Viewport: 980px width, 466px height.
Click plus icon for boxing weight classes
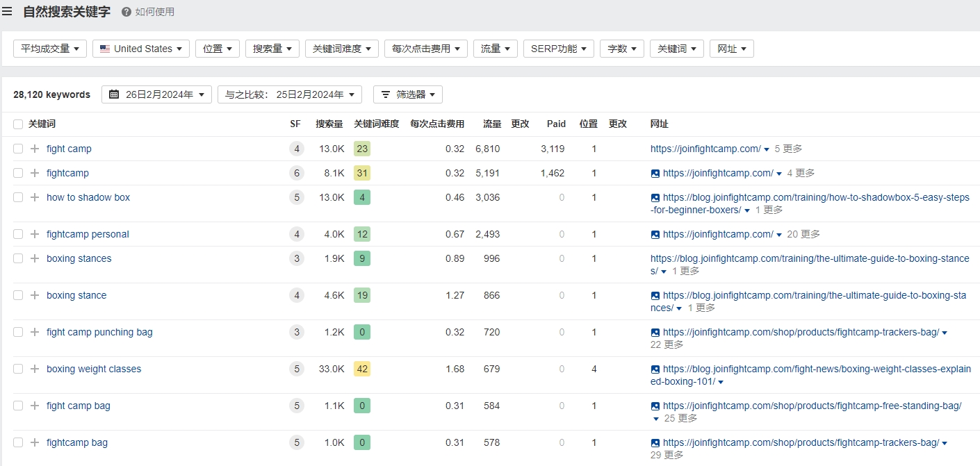(35, 369)
